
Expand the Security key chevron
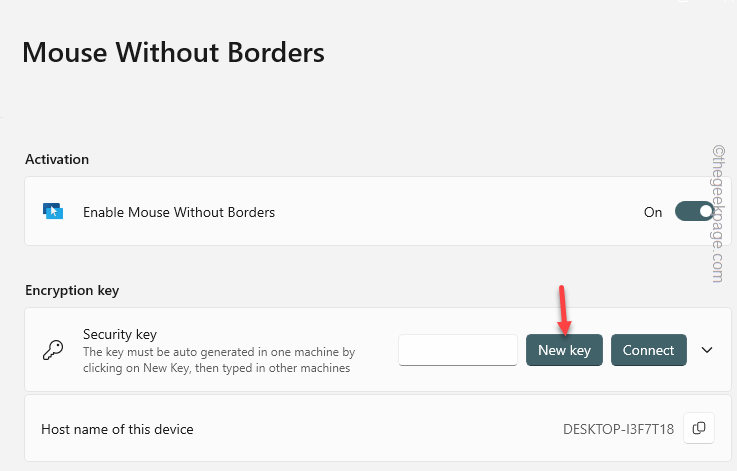point(707,350)
